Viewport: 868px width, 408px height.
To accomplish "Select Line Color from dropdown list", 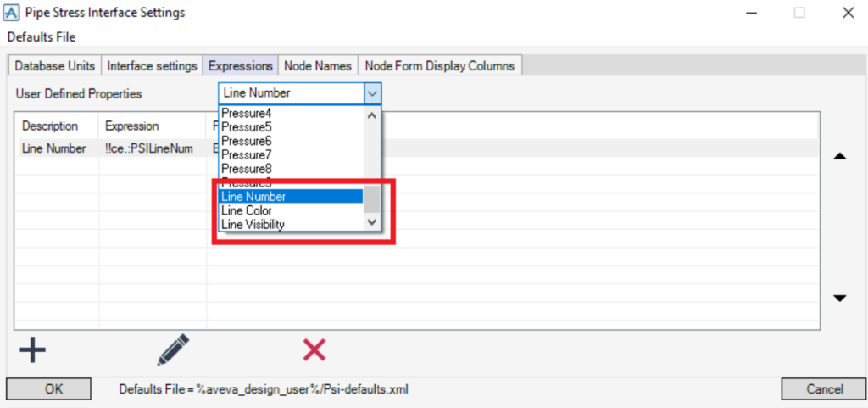I will click(x=247, y=210).
